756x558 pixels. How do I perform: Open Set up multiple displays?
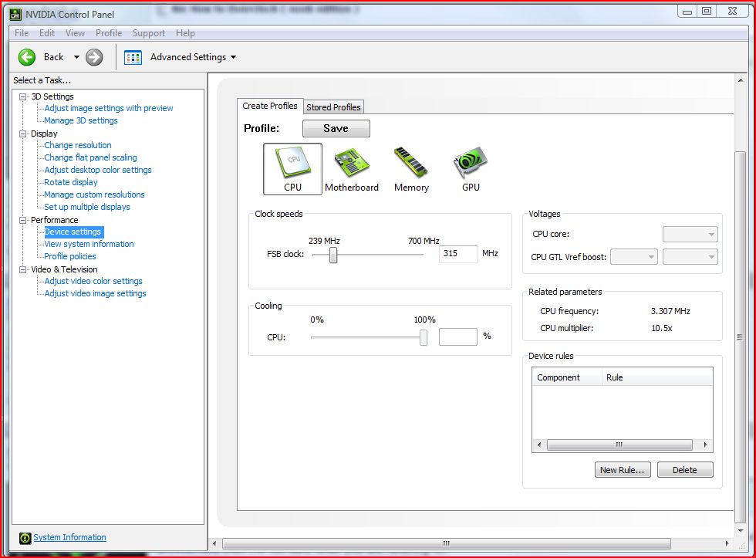pos(87,207)
